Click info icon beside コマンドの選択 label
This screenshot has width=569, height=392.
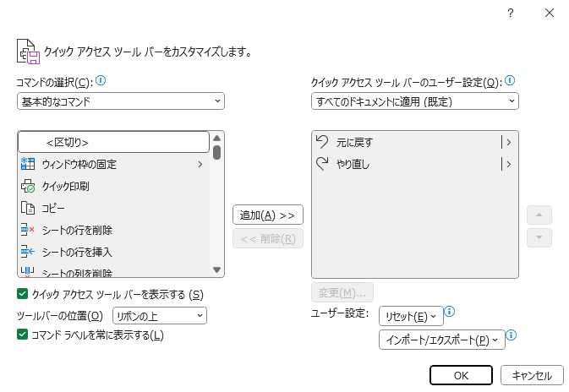click(x=101, y=81)
